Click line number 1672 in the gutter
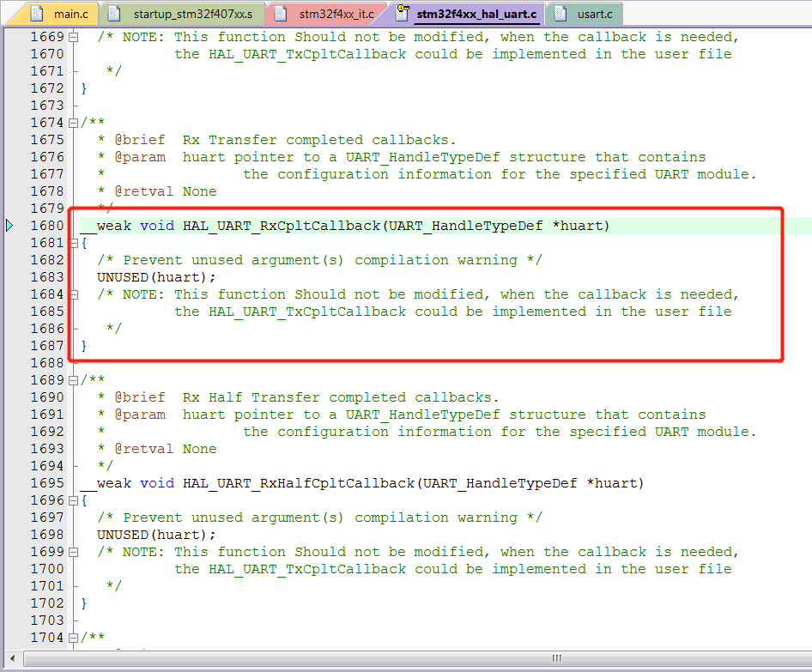Viewport: 812px width, 672px height. 47,88
